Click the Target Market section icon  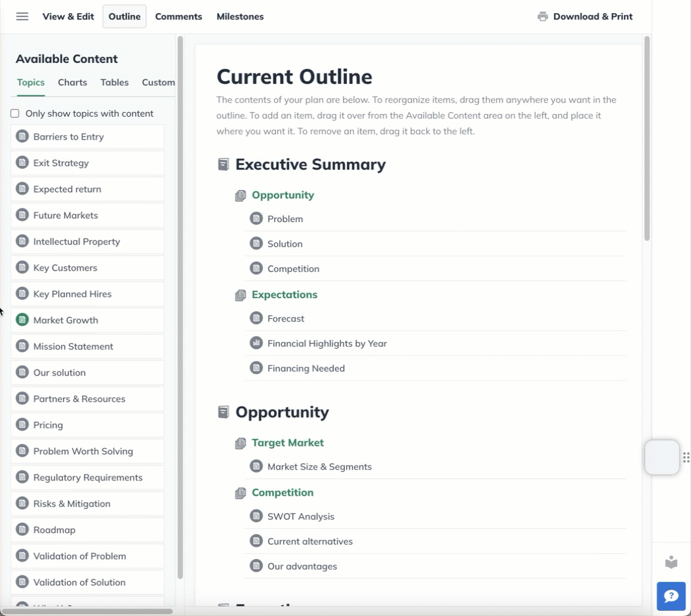point(240,443)
